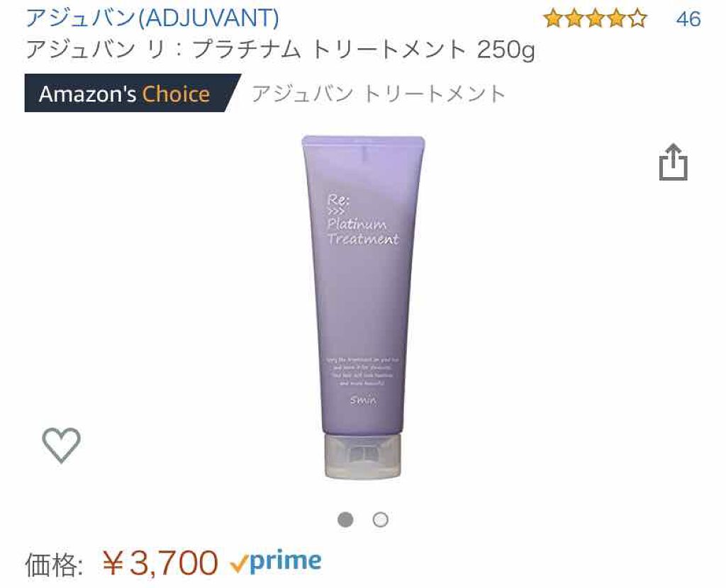Tap the Re: Platinum Treatment label on tube
Viewport: 726px width, 588px height.
[x=362, y=220]
